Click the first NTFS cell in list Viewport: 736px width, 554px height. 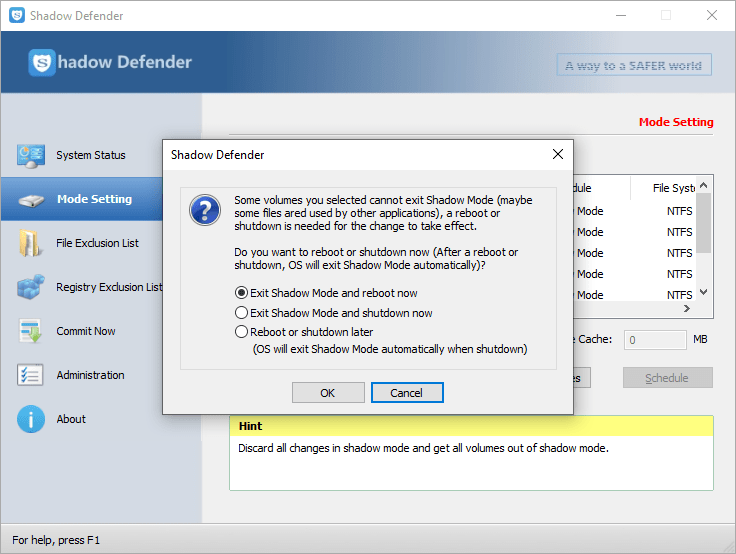coord(679,211)
